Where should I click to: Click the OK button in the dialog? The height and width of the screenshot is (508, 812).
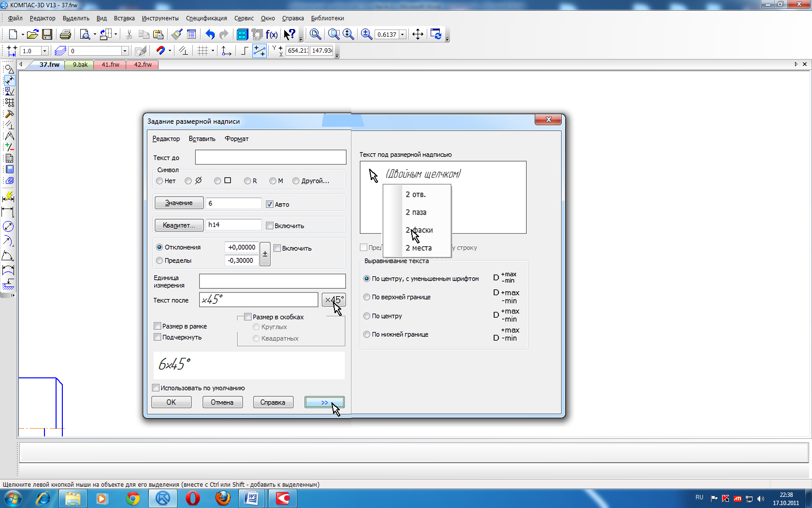click(x=171, y=402)
